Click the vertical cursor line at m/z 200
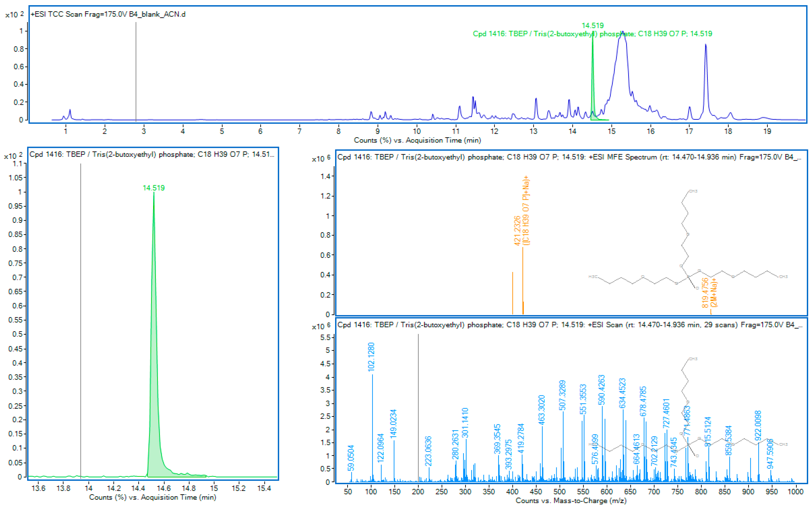 418,408
